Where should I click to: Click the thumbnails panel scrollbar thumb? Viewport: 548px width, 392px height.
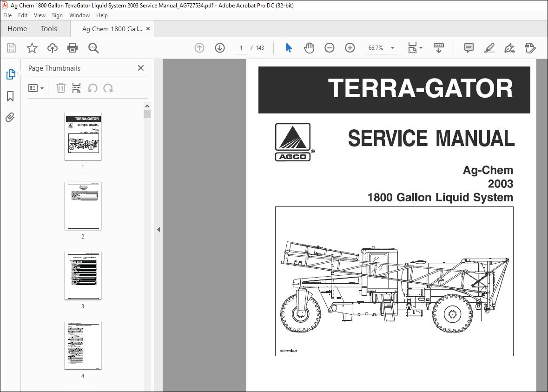click(x=147, y=114)
